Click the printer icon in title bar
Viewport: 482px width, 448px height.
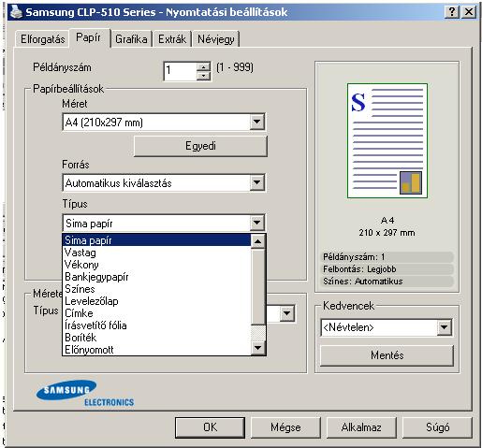pyautogui.click(x=16, y=12)
